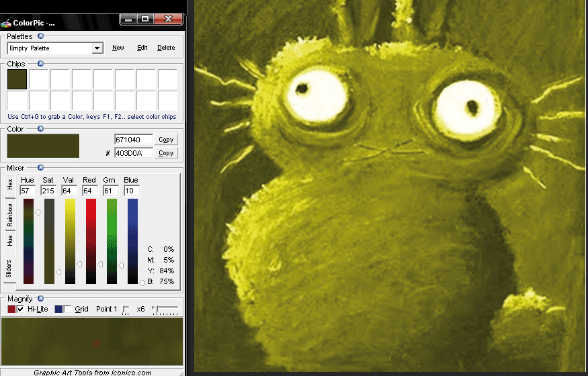Click the Grn green vertical slider bar
Screen dimensions: 588x376
(x=112, y=241)
